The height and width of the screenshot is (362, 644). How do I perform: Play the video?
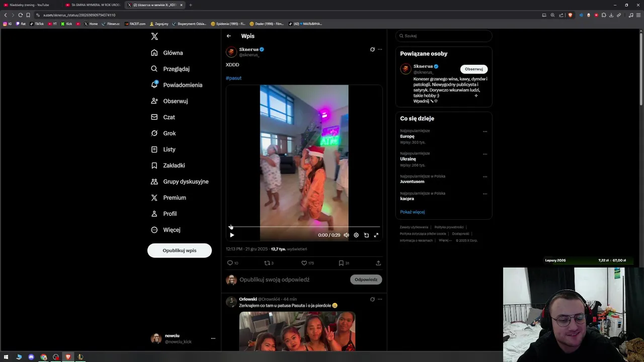pyautogui.click(x=232, y=235)
